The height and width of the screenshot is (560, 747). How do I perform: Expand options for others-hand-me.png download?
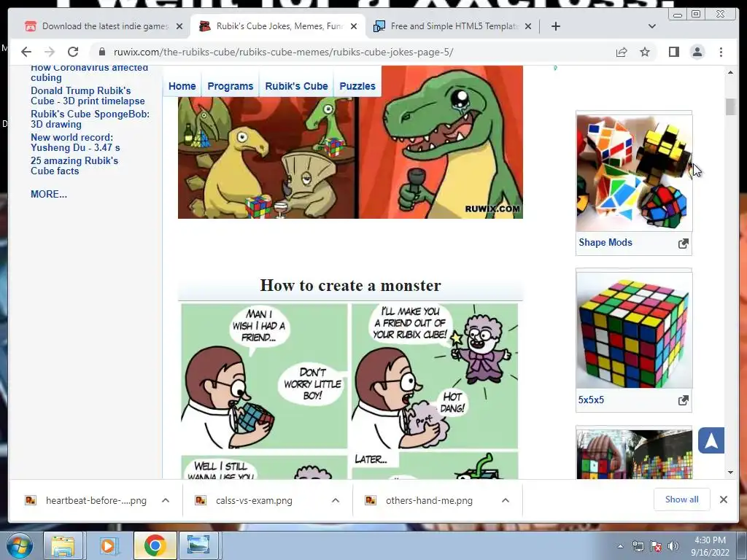point(506,500)
